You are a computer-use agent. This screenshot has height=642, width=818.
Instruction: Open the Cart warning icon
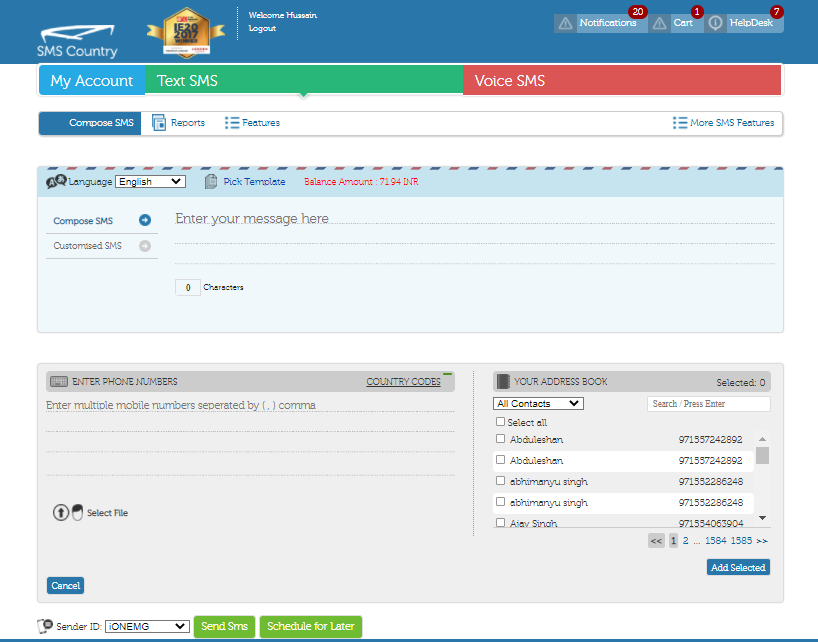(659, 23)
